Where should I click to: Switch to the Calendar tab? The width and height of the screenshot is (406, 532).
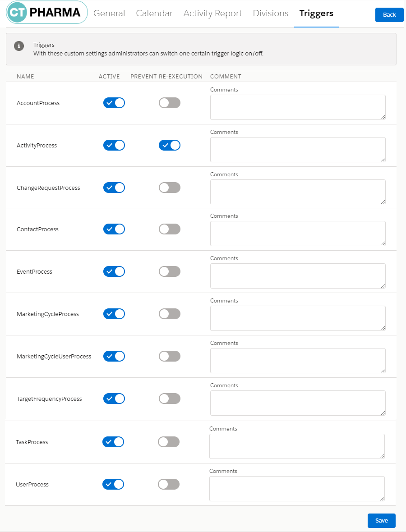tap(154, 14)
